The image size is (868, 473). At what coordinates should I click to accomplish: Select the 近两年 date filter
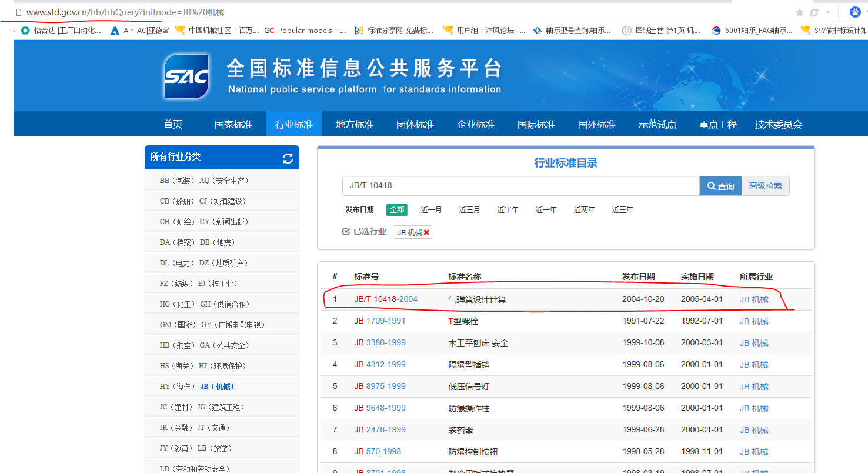584,210
